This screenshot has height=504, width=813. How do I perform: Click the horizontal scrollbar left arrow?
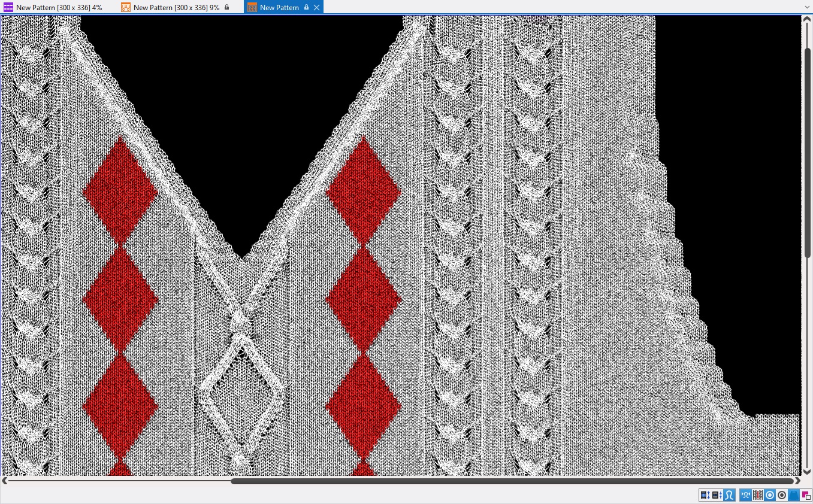(x=5, y=481)
